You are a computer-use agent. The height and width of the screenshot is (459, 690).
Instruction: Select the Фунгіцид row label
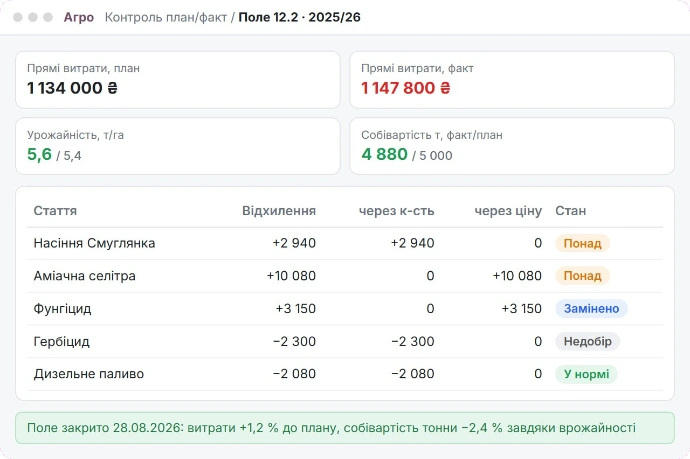(62, 309)
